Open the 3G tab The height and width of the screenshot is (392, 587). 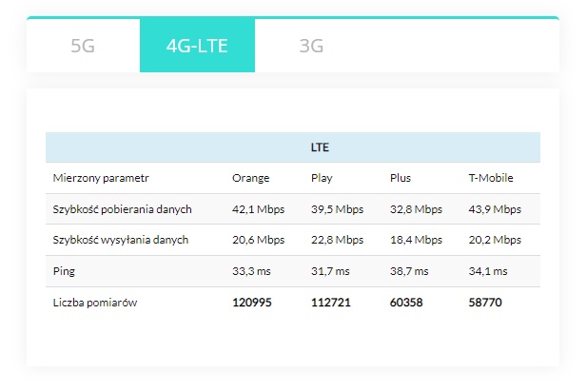point(311,46)
